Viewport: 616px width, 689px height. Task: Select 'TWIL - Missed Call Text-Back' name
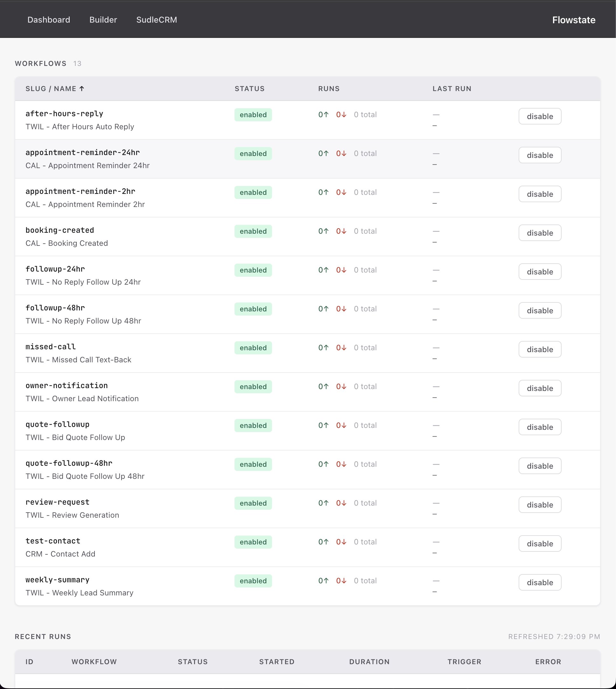coord(79,360)
